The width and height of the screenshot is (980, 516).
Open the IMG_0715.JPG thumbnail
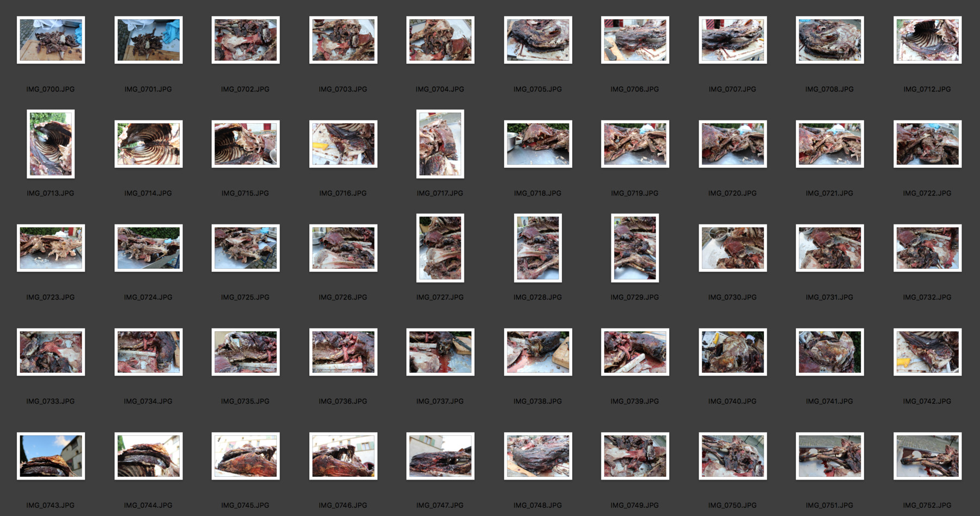click(x=246, y=144)
